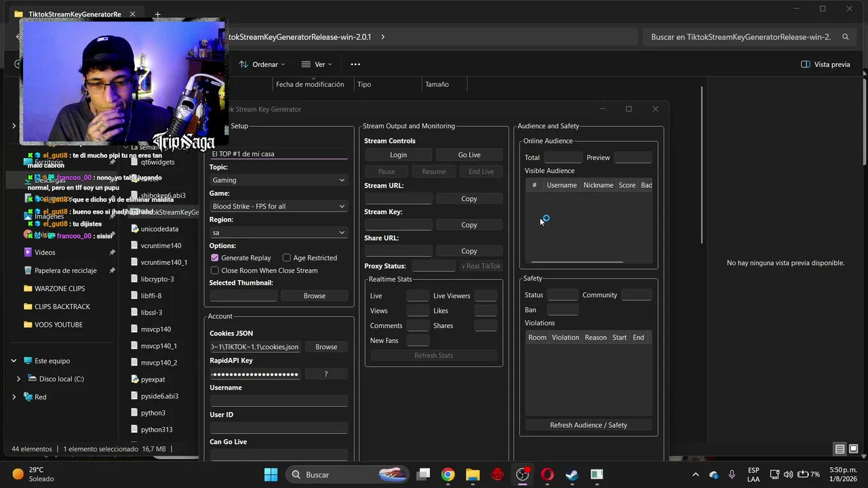
Task: Copy the Stream Key
Action: (469, 225)
